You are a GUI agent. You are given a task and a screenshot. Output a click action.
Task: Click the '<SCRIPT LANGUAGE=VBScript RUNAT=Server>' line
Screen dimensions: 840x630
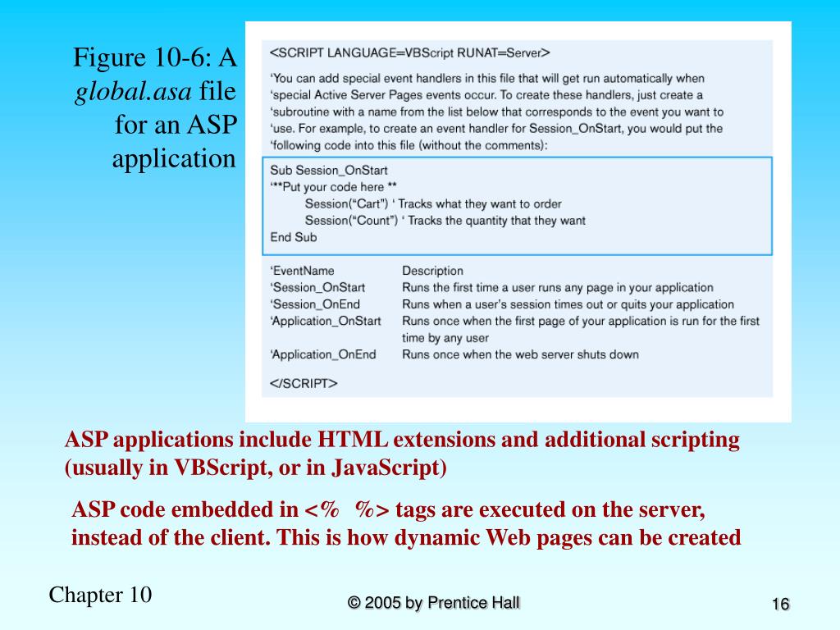point(410,53)
